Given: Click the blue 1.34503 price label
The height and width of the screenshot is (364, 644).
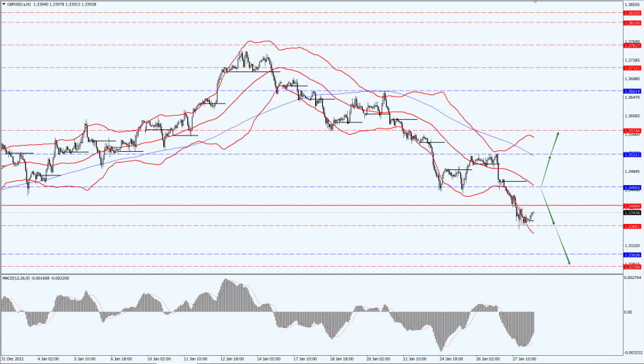Looking at the screenshot, I should coord(632,187).
